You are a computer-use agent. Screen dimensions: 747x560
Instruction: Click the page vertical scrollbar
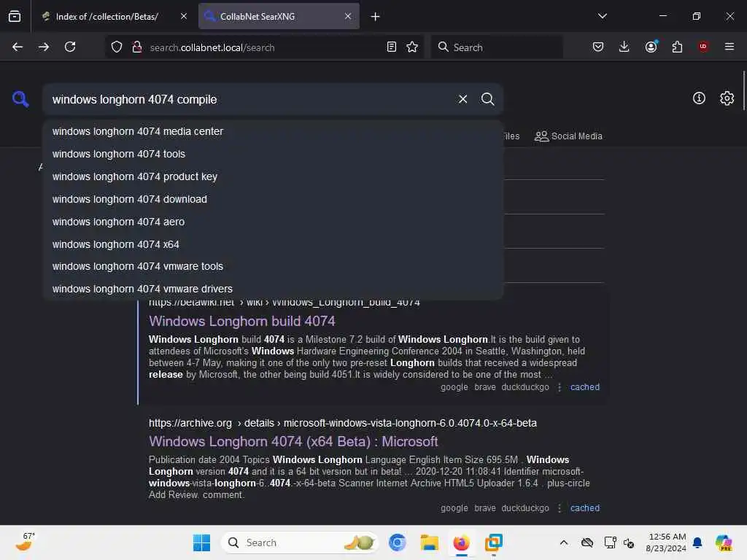743,90
